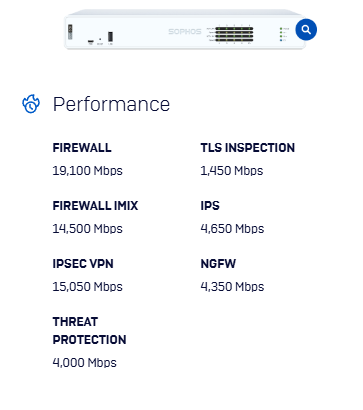The image size is (363, 410).
Task: Click the Performance section heading
Action: pos(111,104)
